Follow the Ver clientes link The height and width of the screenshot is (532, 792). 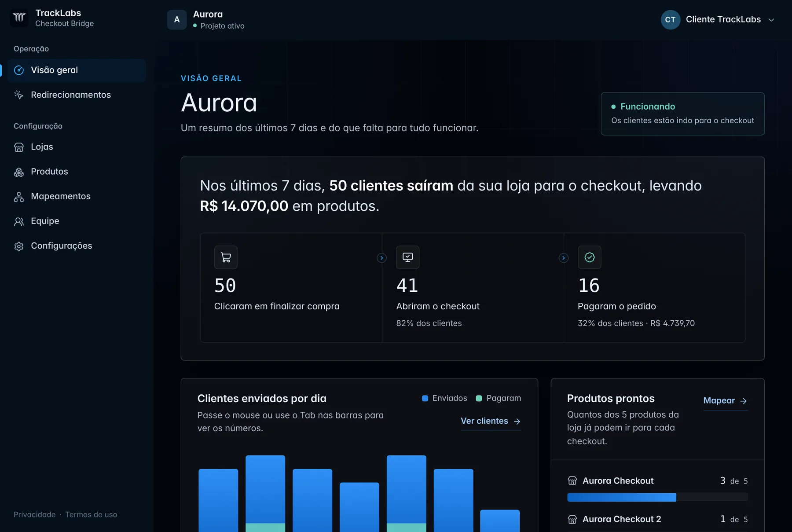click(x=491, y=421)
